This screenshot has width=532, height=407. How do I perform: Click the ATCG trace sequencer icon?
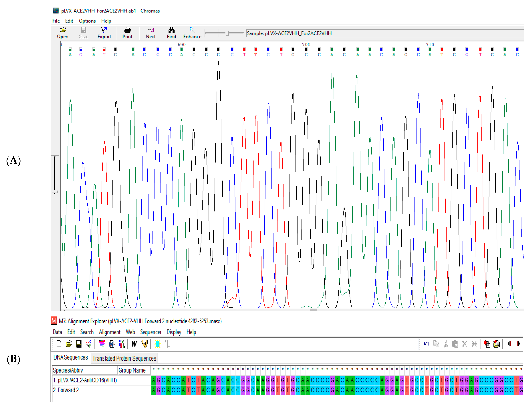coord(122,344)
